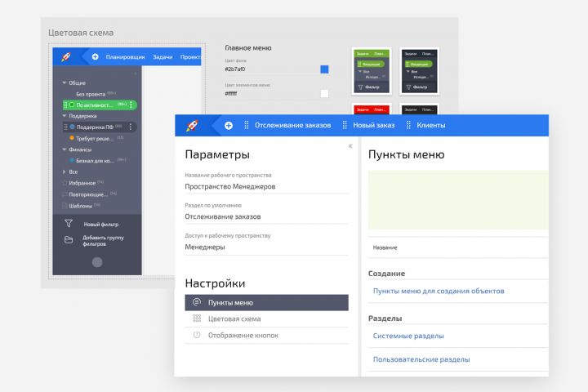The height and width of the screenshot is (392, 588).
Task: Click the Название field under Пункты меню
Action: (458, 247)
